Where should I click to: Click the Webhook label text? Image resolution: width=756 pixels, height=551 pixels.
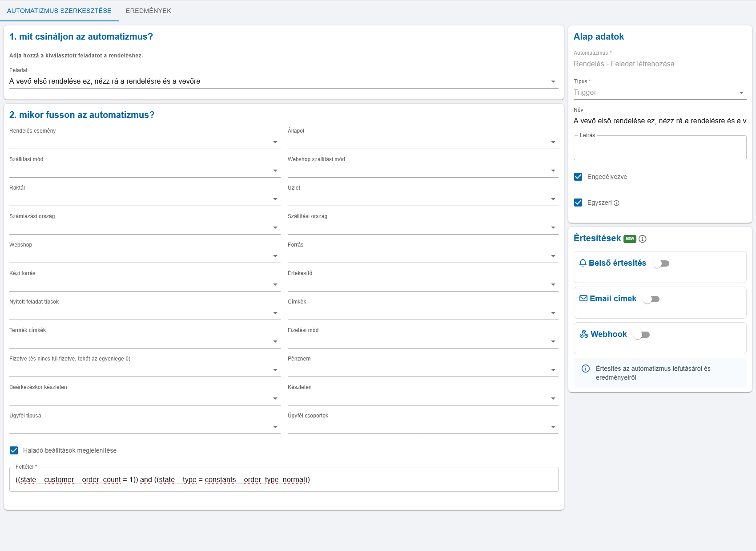coord(608,334)
